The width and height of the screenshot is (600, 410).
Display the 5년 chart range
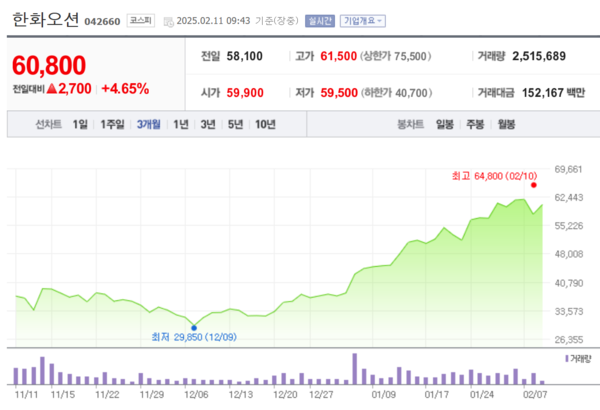[x=235, y=124]
